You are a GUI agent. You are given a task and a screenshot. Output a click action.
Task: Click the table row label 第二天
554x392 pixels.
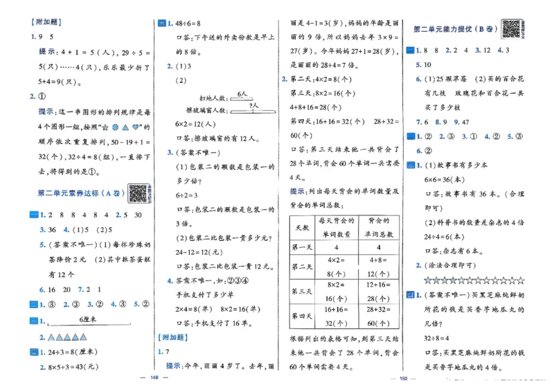(x=302, y=267)
